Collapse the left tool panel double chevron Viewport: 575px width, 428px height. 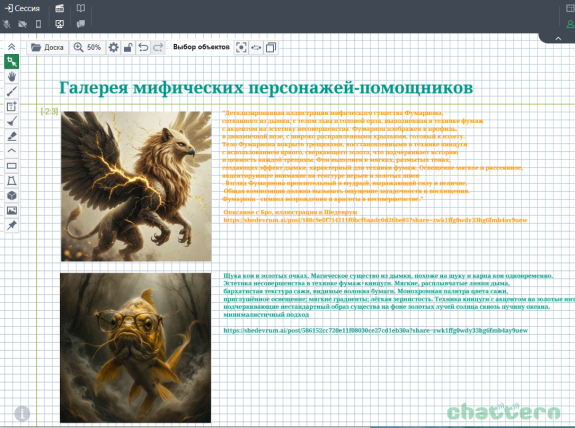[x=12, y=47]
